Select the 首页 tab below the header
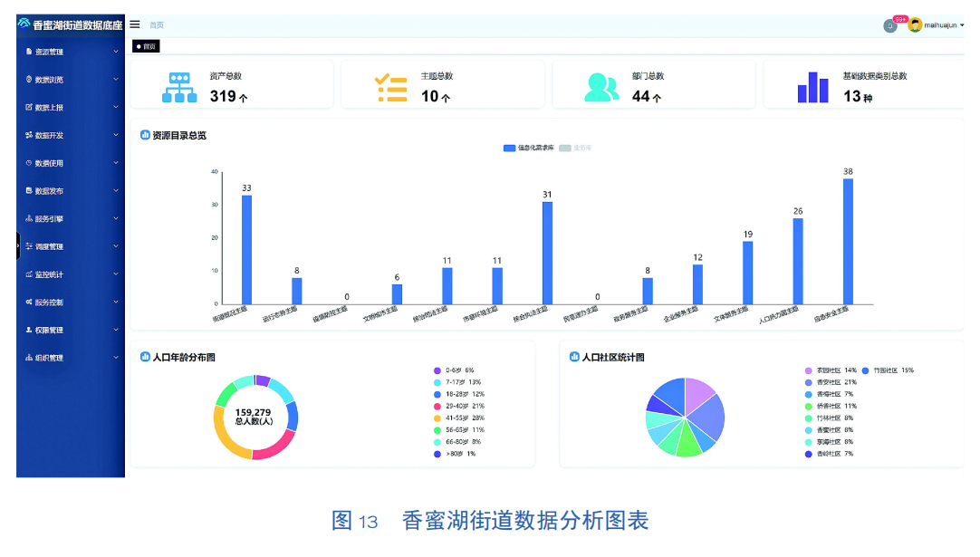 tap(146, 45)
